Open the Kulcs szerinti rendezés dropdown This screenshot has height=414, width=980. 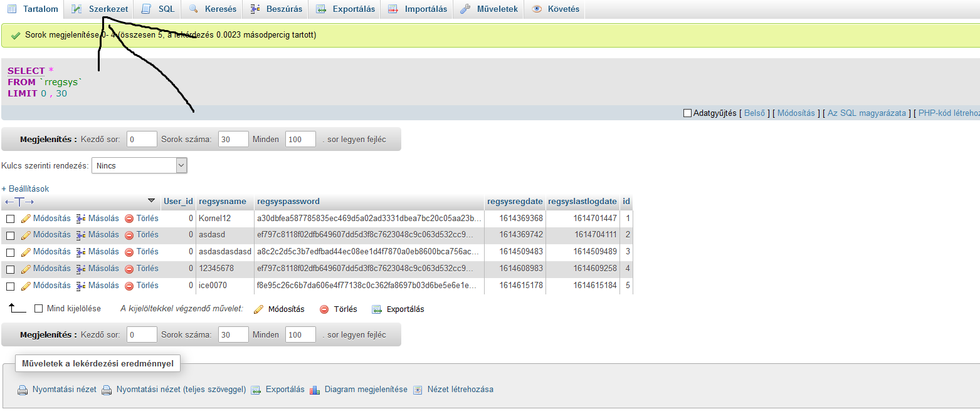click(x=139, y=165)
